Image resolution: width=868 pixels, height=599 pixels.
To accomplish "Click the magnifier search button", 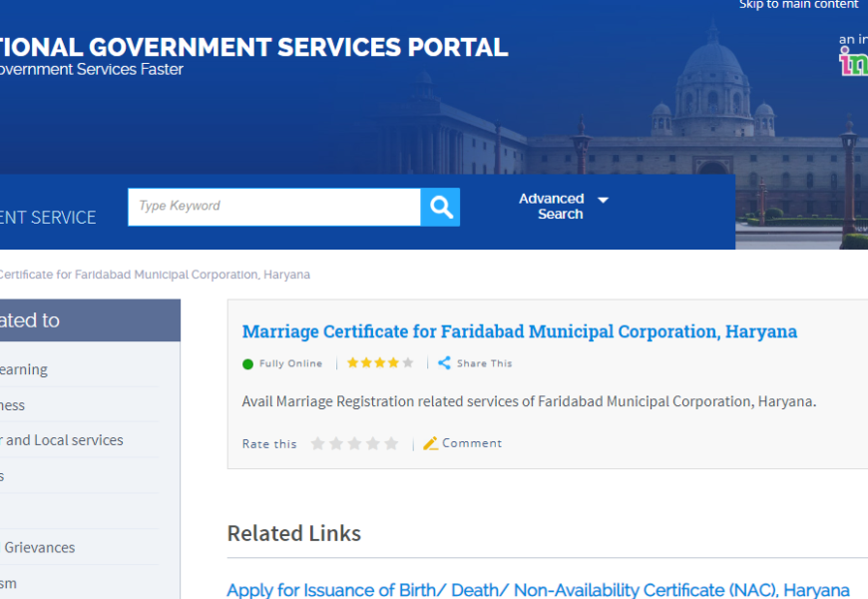I will 440,207.
